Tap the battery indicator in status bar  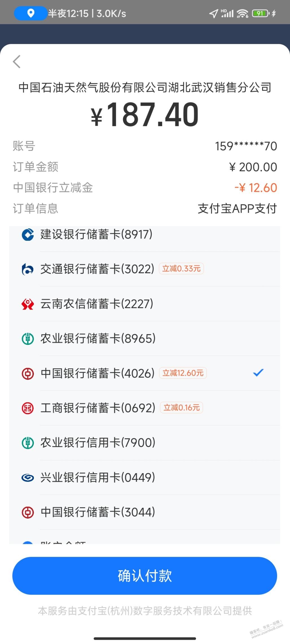coord(260,13)
